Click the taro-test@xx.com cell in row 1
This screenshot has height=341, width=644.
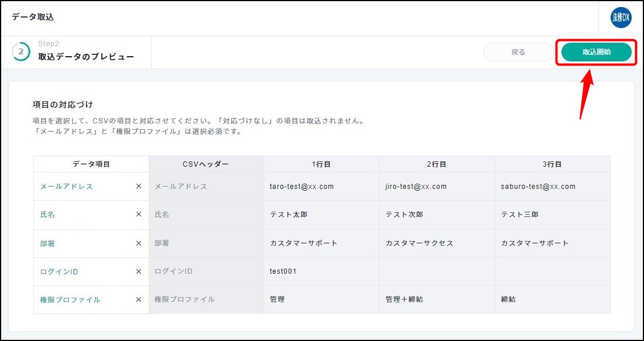(x=302, y=187)
